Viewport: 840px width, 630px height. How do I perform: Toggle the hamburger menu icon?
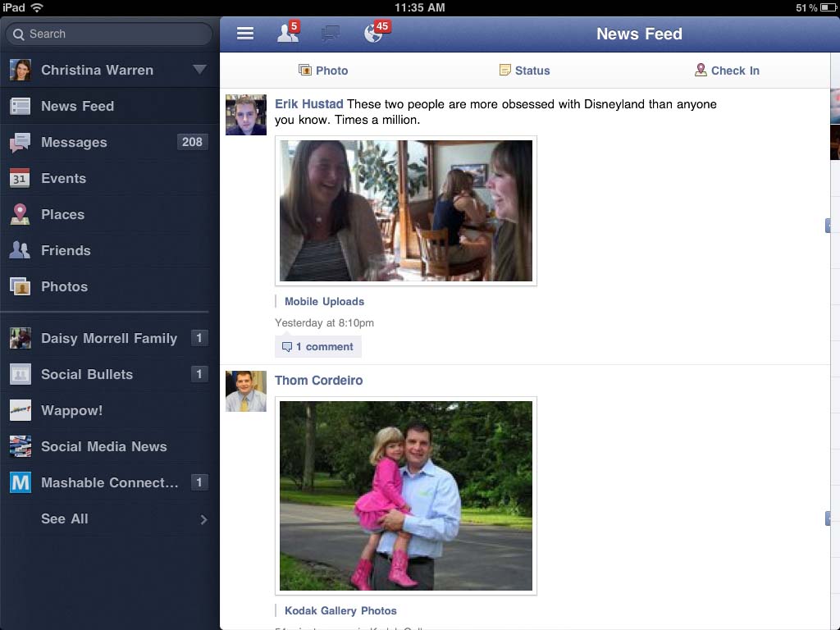(245, 33)
